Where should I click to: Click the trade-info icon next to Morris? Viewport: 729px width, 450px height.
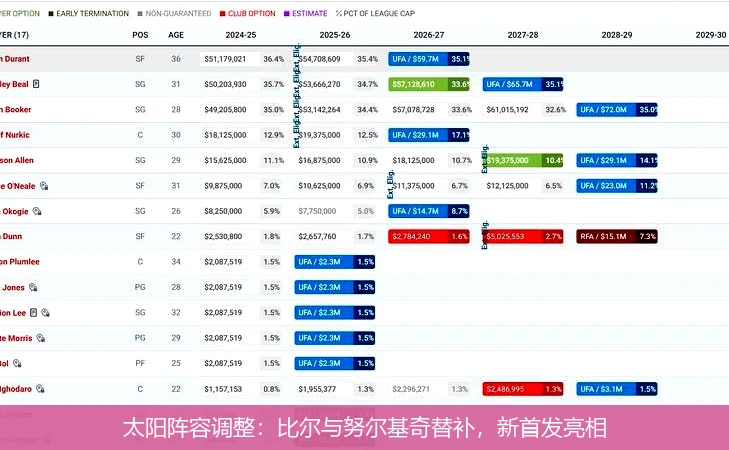[x=41, y=338]
